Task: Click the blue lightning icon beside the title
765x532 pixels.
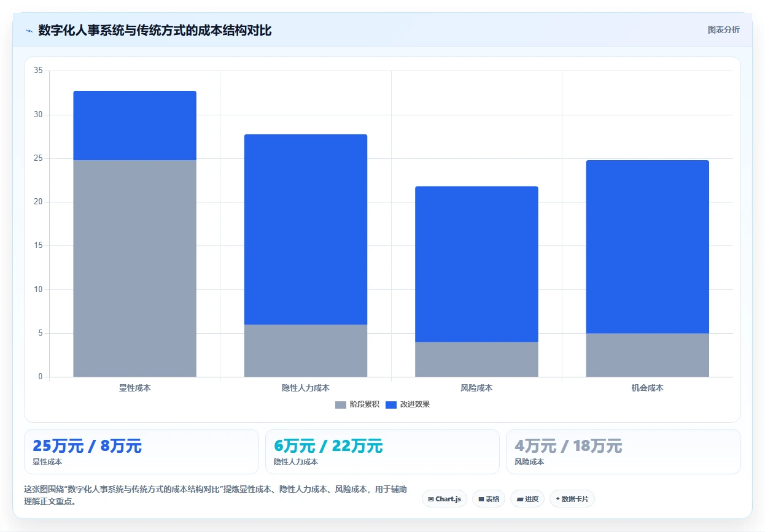Action: tap(29, 31)
